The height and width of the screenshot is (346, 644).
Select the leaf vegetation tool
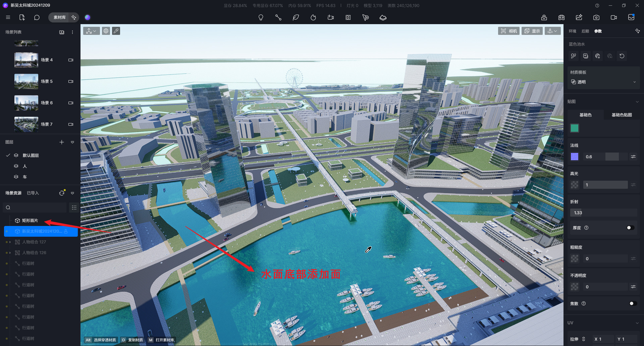[x=296, y=17]
